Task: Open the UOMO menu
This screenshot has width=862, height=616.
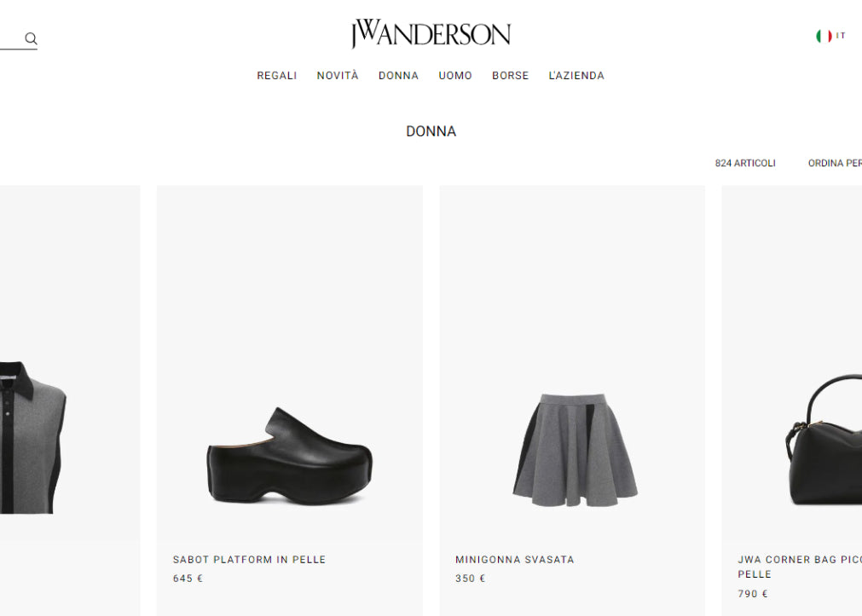Action: click(455, 75)
